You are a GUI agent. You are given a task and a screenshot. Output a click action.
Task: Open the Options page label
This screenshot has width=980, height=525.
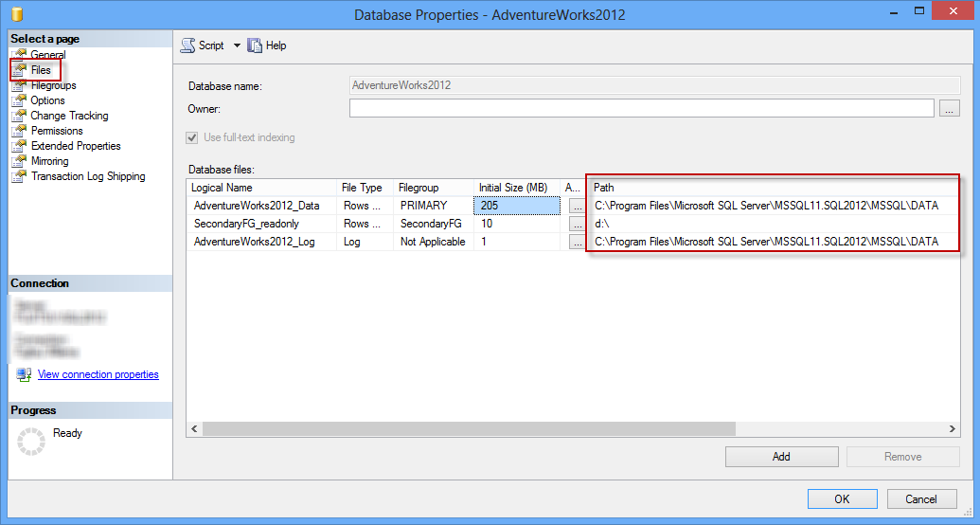click(x=47, y=100)
